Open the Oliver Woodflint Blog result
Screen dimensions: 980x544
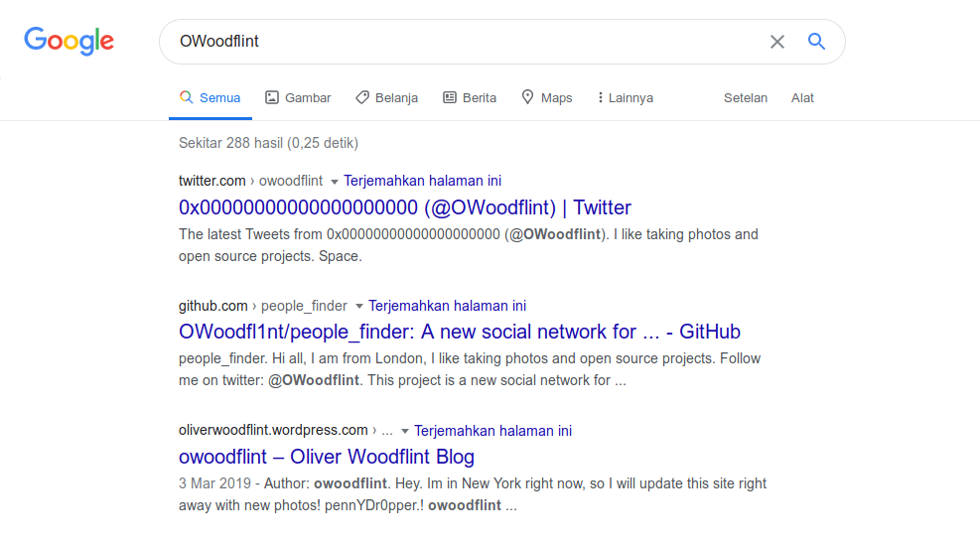327,457
